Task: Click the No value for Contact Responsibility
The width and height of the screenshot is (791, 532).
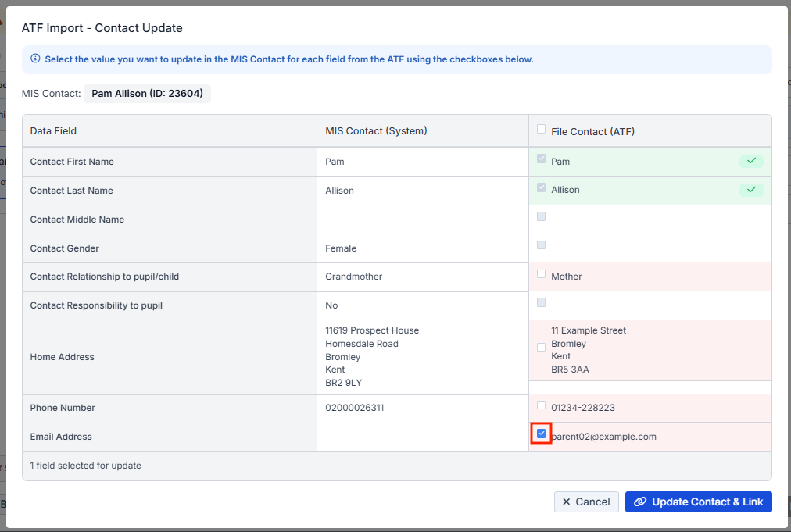Action: [x=331, y=305]
